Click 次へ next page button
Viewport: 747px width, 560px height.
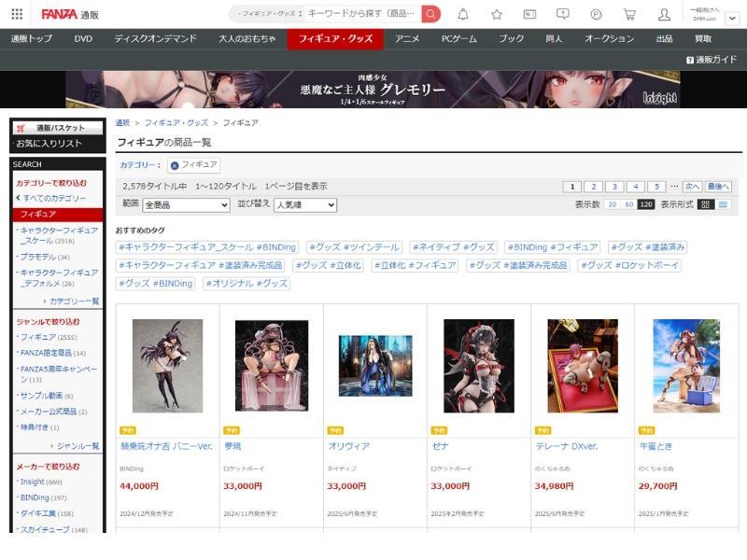coord(692,187)
